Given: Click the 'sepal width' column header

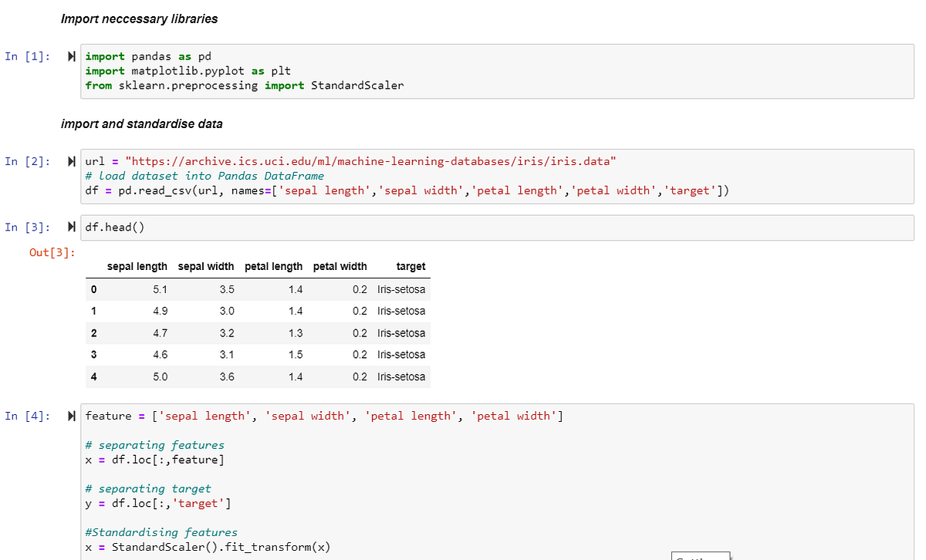Looking at the screenshot, I should click(x=205, y=266).
